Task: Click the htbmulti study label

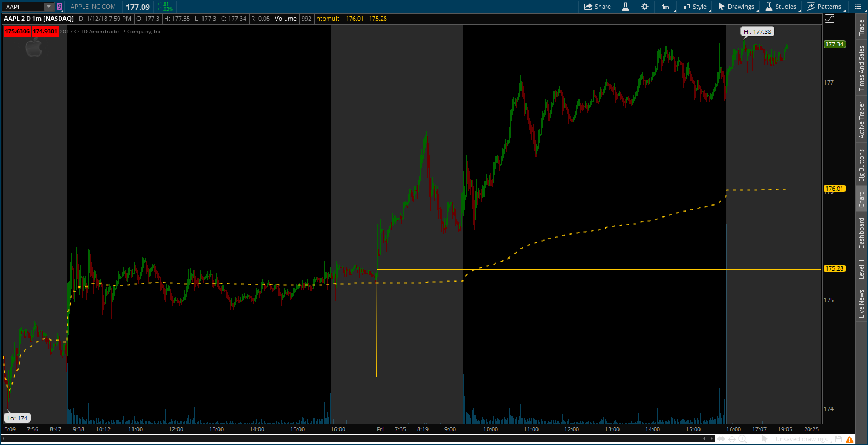Action: (328, 19)
